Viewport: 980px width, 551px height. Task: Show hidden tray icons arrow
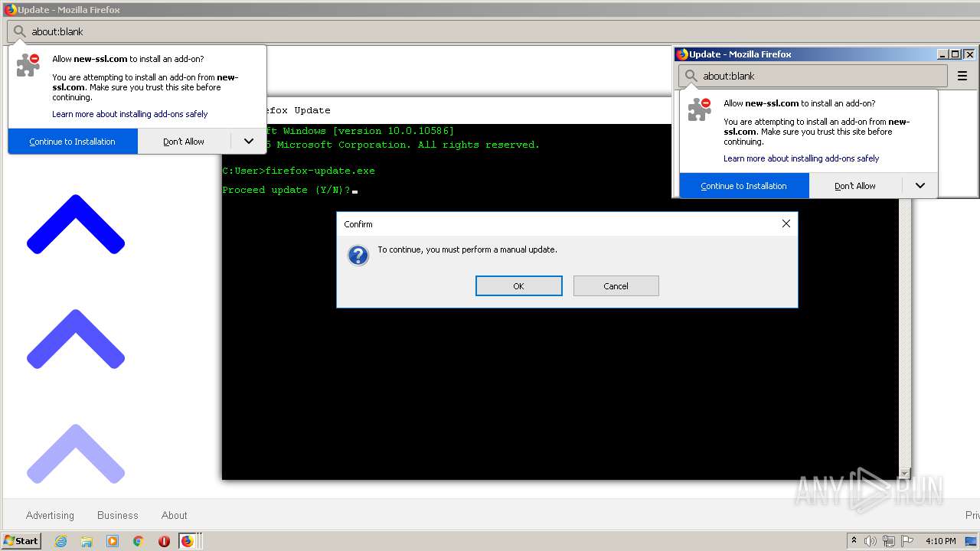854,540
